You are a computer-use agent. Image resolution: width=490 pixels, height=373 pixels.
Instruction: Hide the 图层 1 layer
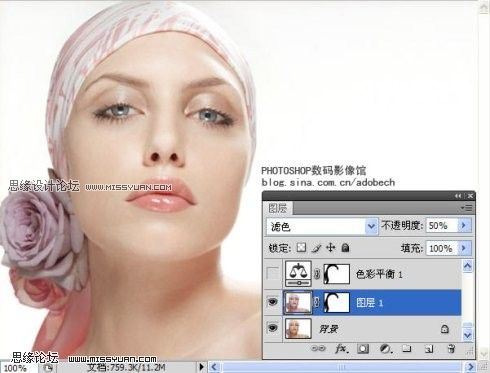(x=273, y=302)
